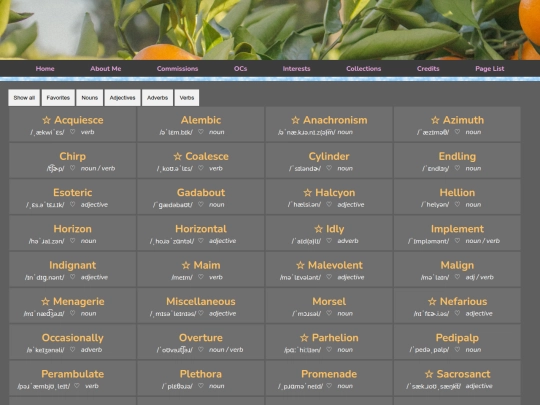Open the Commissions page
This screenshot has width=540, height=405.
point(177,69)
